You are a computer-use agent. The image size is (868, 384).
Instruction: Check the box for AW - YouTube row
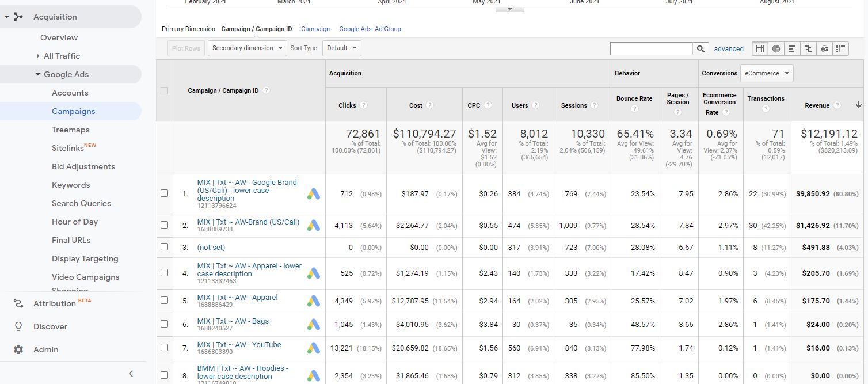coord(164,348)
